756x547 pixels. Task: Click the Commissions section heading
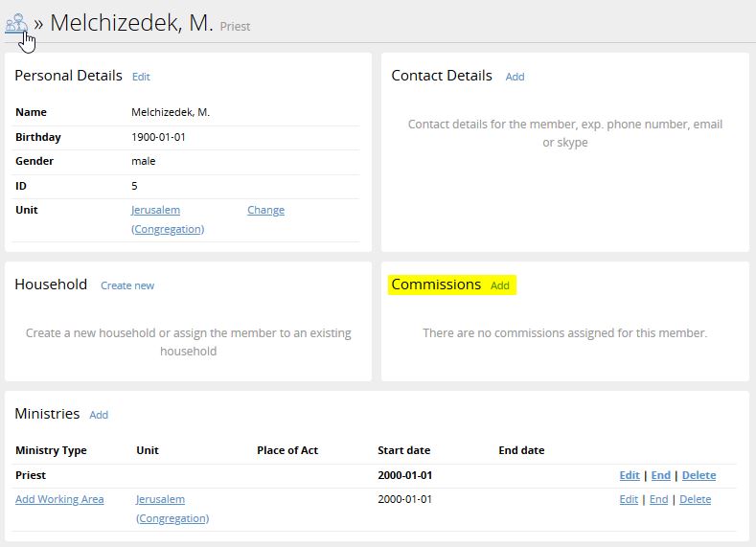coord(436,285)
